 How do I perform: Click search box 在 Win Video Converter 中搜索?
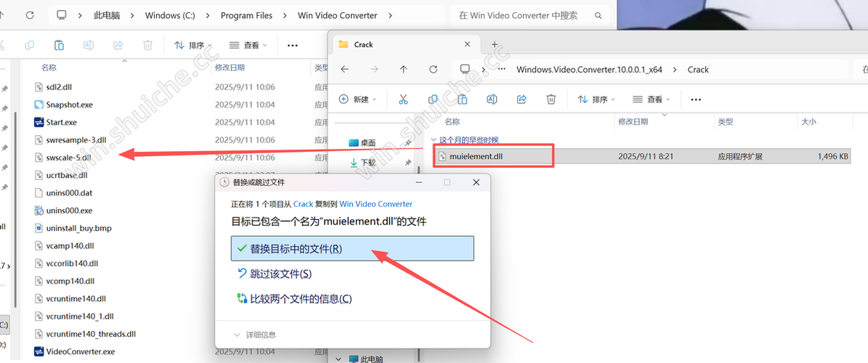point(530,15)
